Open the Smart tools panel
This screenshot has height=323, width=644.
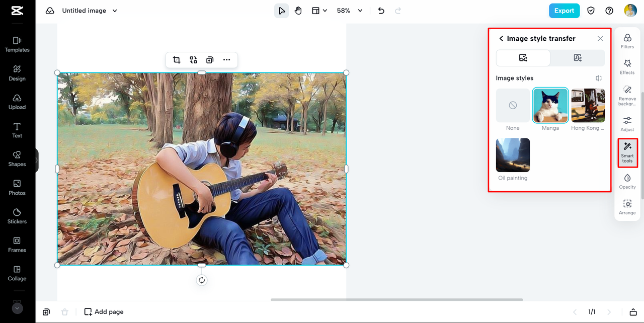tap(627, 152)
